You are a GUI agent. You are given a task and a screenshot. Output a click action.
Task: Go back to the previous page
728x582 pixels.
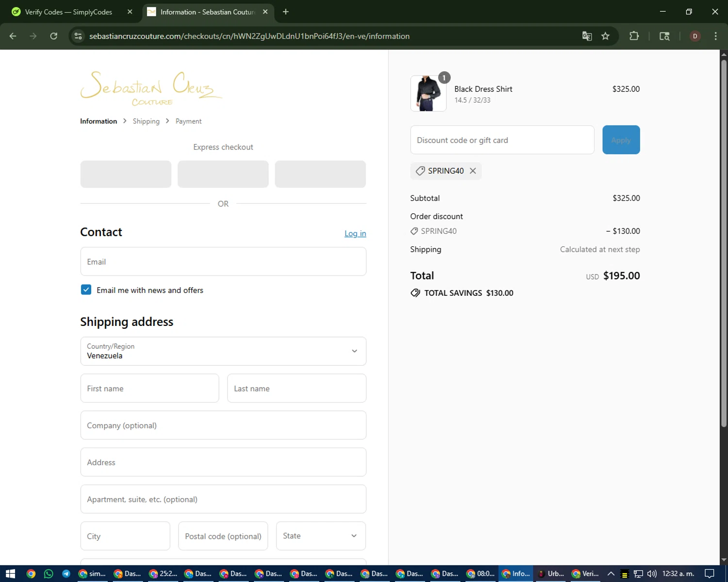(x=13, y=36)
